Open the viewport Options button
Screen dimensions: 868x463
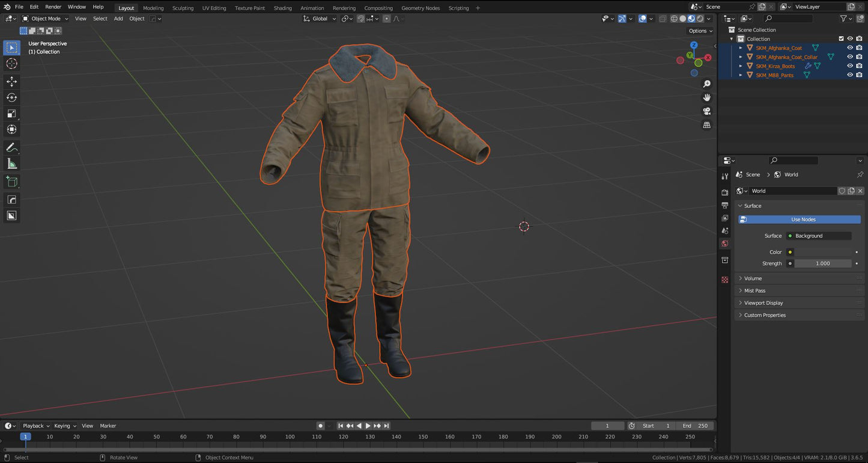point(700,31)
